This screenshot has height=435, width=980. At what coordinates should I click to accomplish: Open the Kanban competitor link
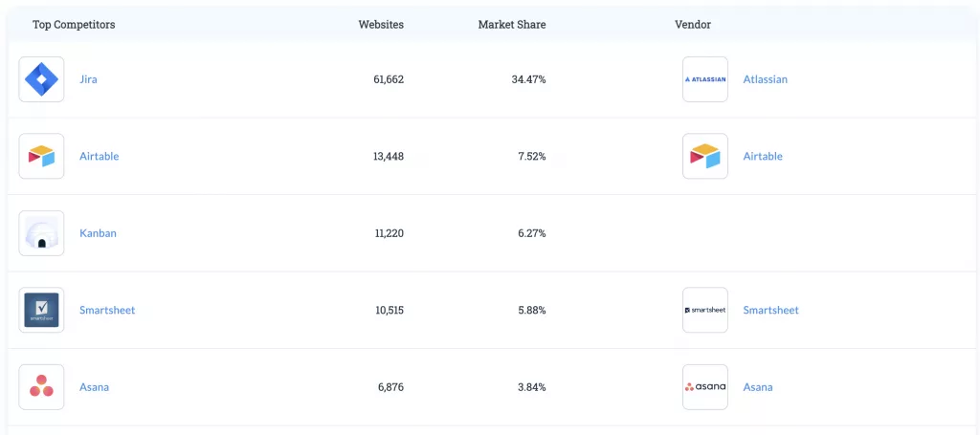(99, 233)
